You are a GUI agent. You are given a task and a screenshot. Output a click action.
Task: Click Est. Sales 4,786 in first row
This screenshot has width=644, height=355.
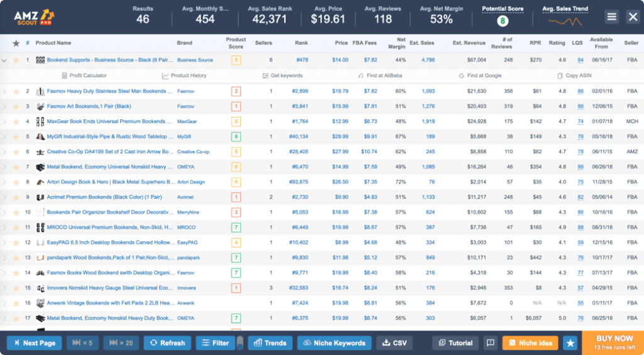tap(428, 60)
